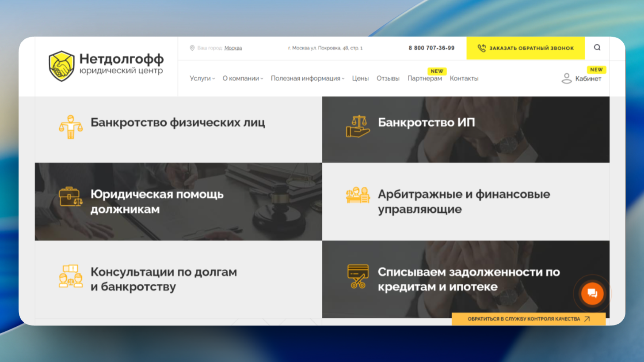644x362 pixels.
Task: Click the arrow icon on the quality control banner
Action: tap(587, 319)
